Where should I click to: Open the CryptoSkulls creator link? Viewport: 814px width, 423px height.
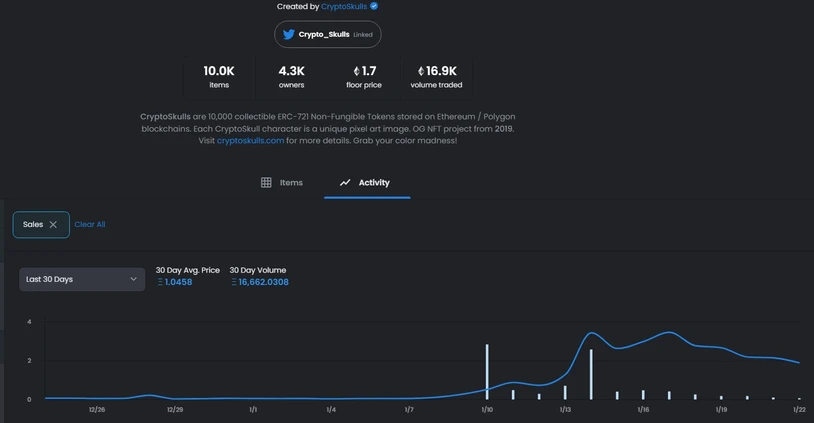pos(344,6)
